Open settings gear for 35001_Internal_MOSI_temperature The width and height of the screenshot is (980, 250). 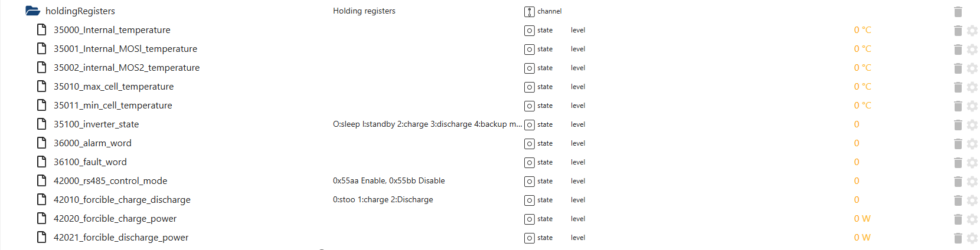pyautogui.click(x=972, y=49)
